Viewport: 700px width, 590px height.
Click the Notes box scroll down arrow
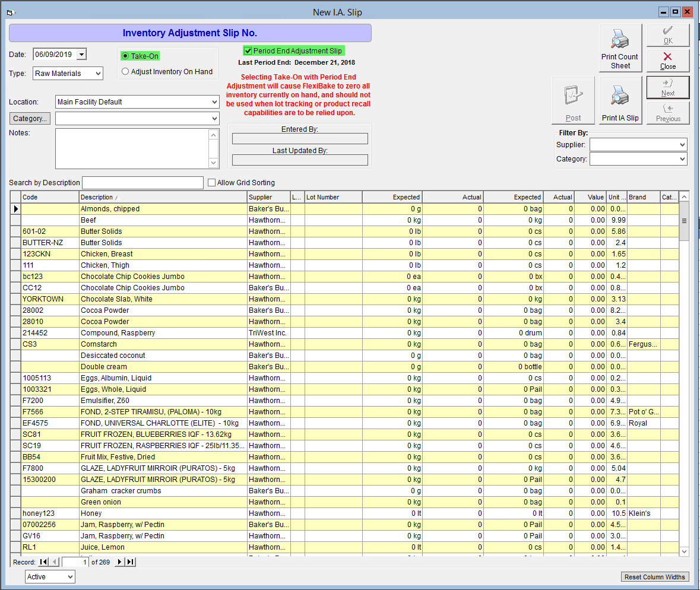[x=213, y=163]
